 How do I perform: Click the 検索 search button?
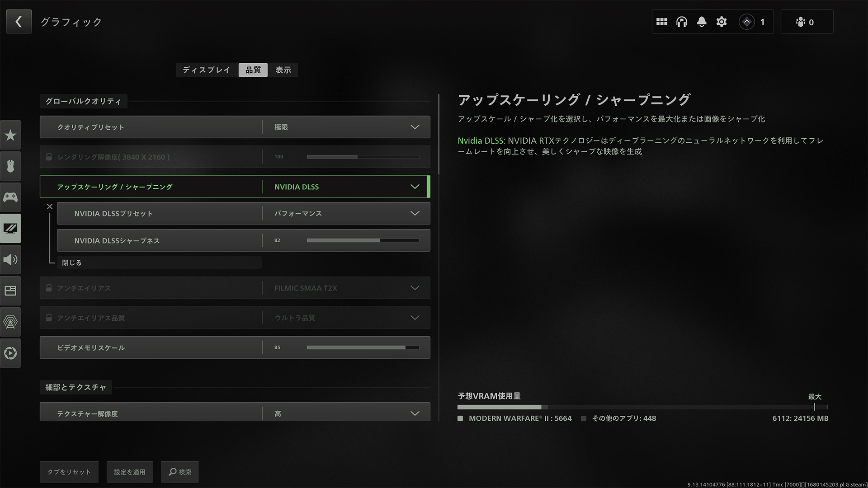click(x=180, y=472)
